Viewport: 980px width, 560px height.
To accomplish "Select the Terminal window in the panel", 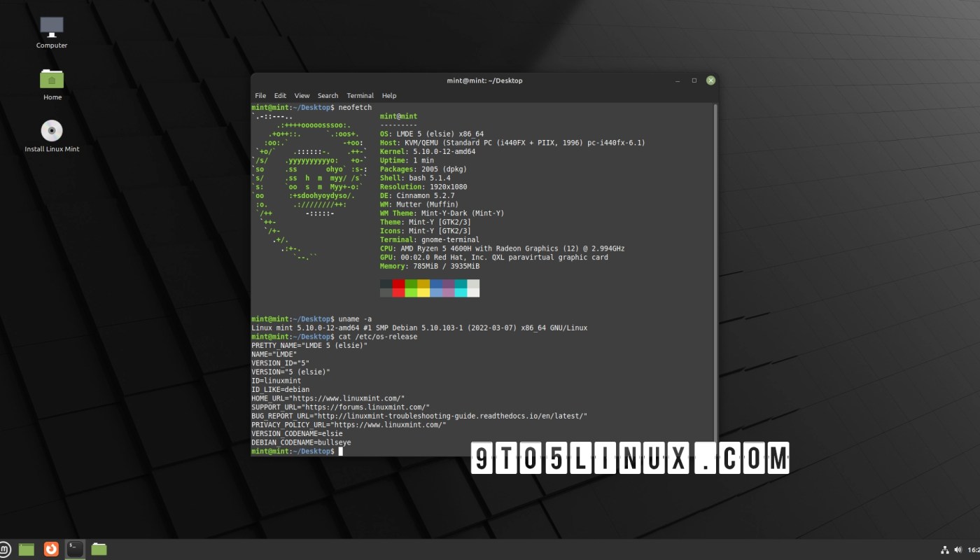I will [x=75, y=549].
